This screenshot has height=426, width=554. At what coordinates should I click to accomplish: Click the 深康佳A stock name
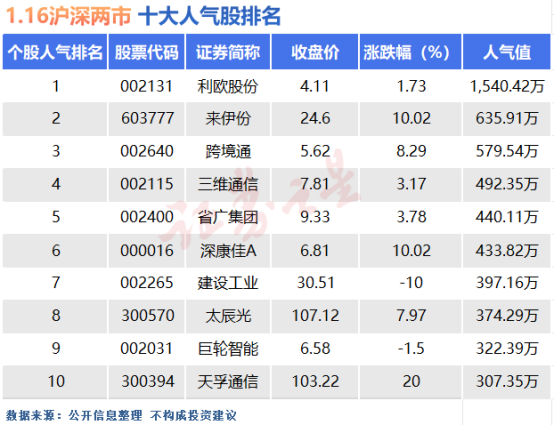tap(228, 251)
